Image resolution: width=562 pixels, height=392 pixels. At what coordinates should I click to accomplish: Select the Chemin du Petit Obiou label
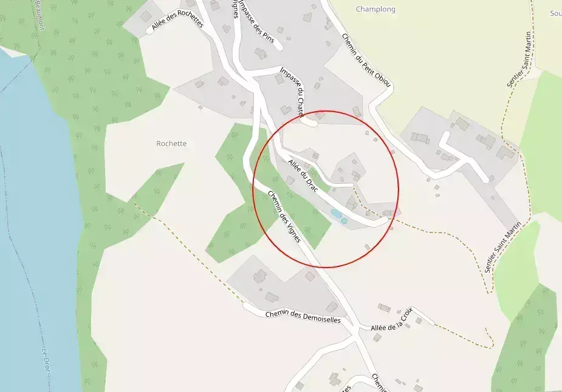point(366,60)
